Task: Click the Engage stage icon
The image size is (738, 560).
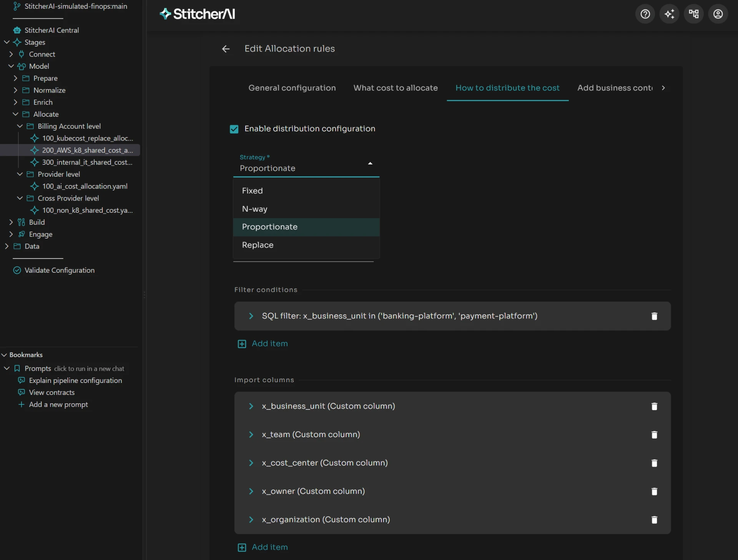Action: [22, 234]
